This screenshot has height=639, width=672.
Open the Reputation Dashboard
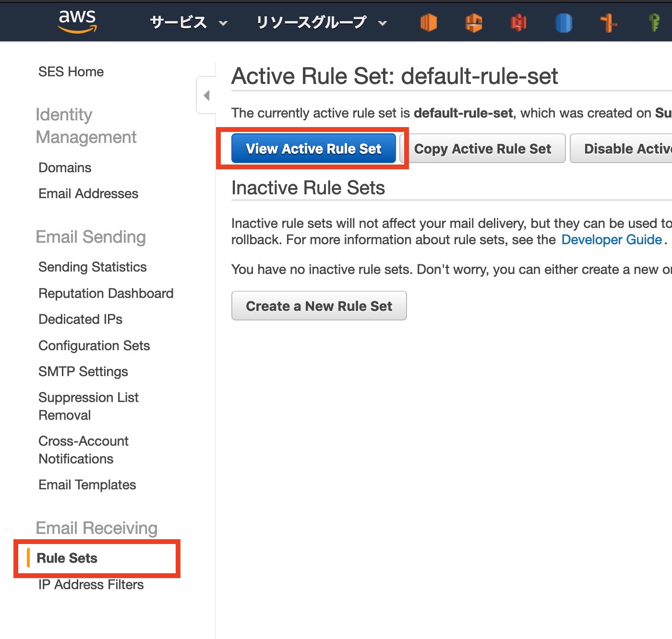(106, 294)
